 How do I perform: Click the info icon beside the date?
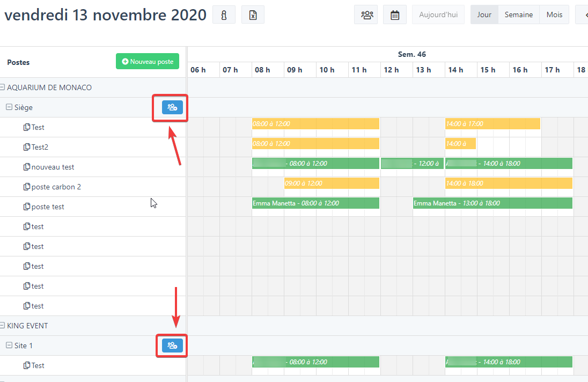[x=224, y=15]
